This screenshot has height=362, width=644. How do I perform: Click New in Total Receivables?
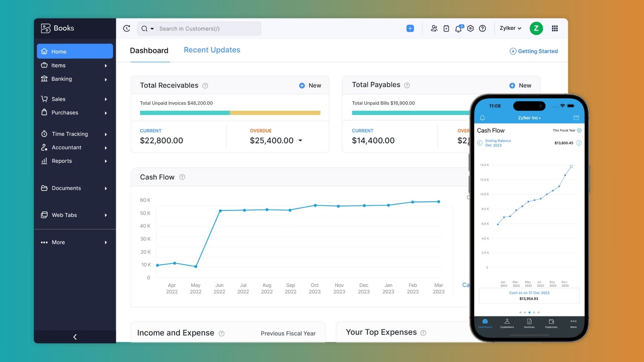pos(310,85)
